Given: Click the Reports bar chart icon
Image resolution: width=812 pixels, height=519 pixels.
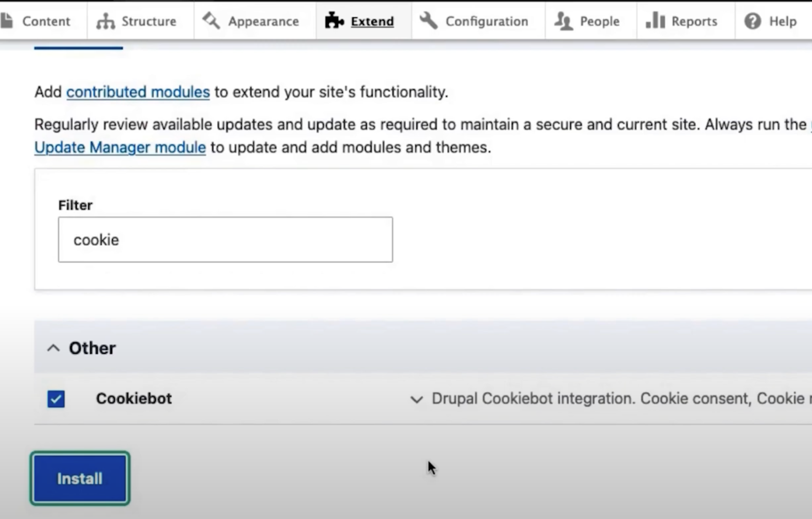Looking at the screenshot, I should point(655,21).
